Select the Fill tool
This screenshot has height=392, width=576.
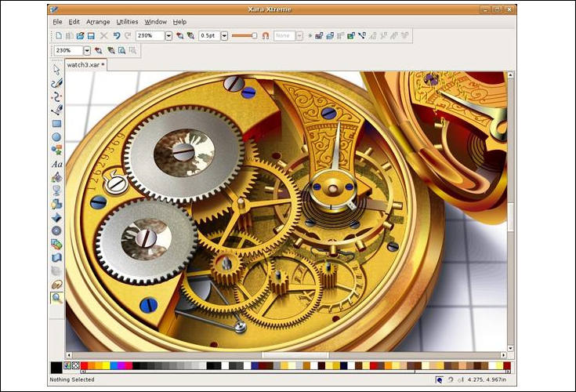click(x=56, y=177)
